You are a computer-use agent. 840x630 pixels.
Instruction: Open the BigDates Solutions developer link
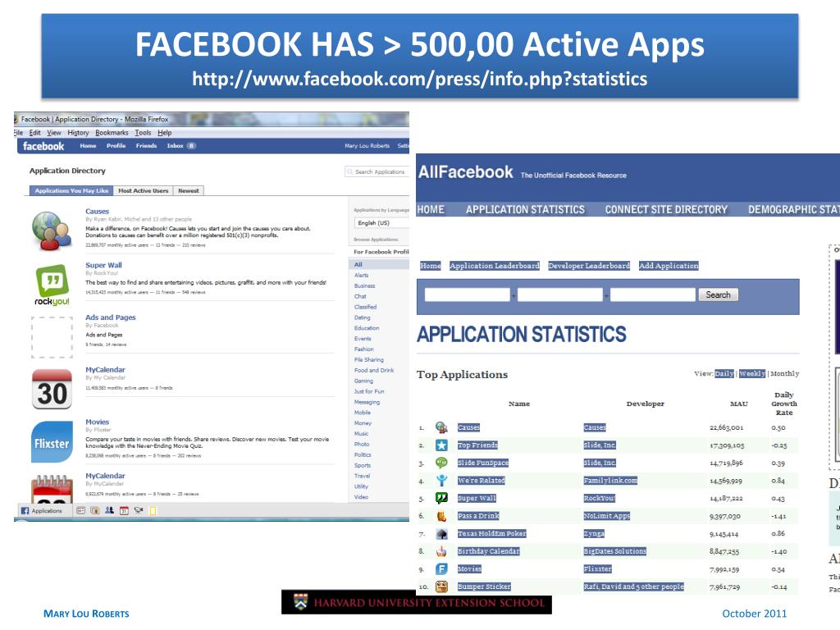[614, 550]
